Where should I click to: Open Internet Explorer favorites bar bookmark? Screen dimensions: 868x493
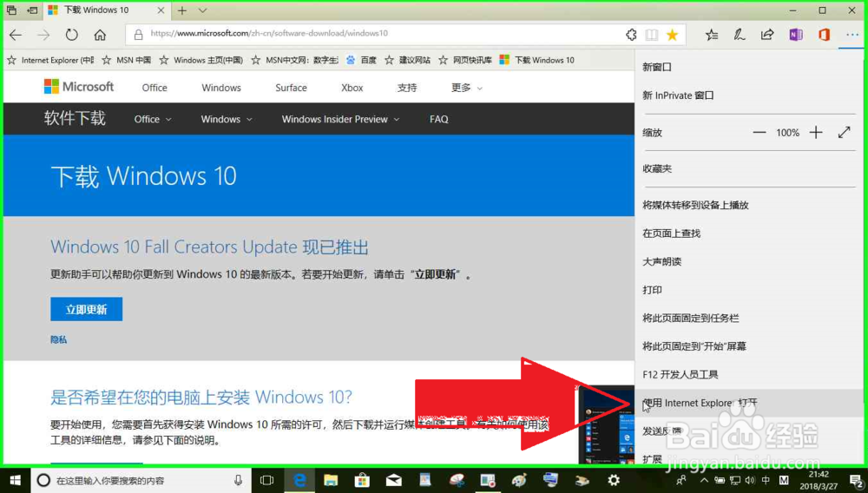point(50,60)
